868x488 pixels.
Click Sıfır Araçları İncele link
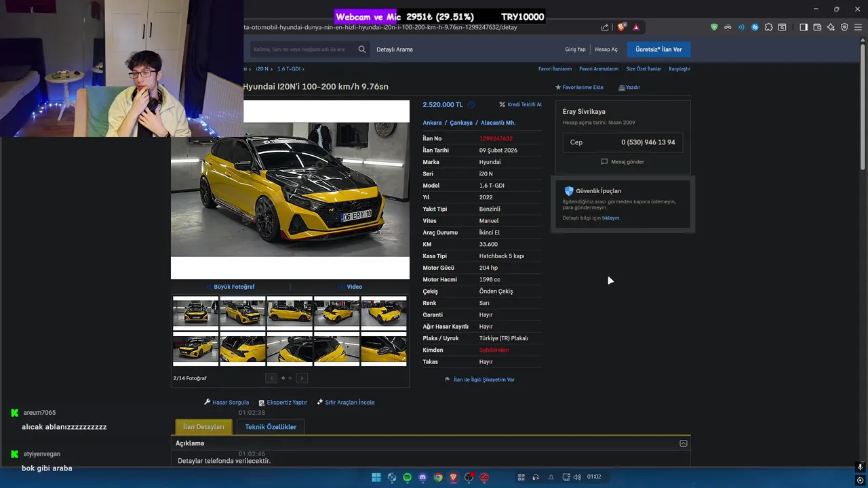point(346,403)
